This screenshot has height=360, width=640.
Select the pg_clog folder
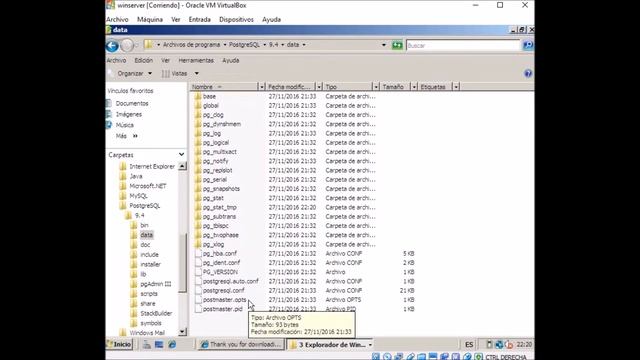(213, 115)
